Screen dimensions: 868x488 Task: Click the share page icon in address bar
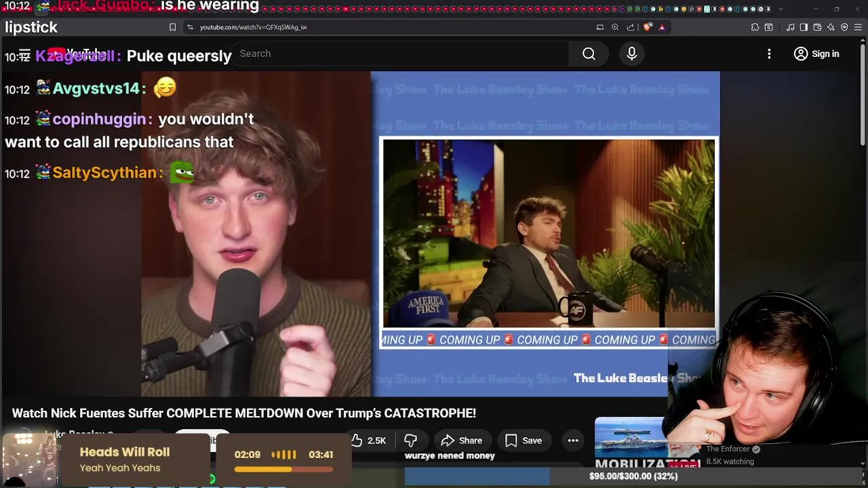pos(631,27)
